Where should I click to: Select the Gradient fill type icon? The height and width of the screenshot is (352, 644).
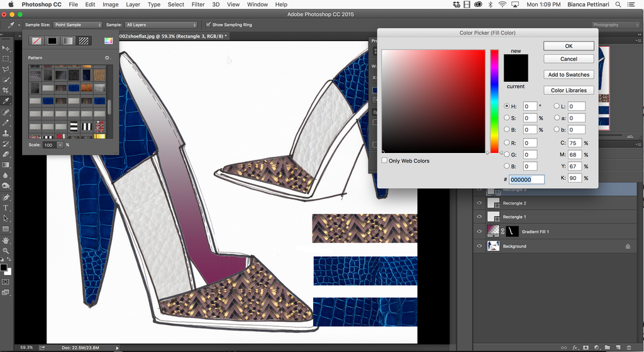coord(67,41)
